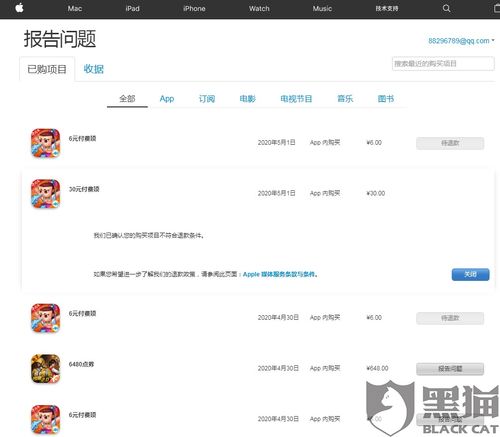
Task: Open the shopping bag icon
Action: [497, 8]
